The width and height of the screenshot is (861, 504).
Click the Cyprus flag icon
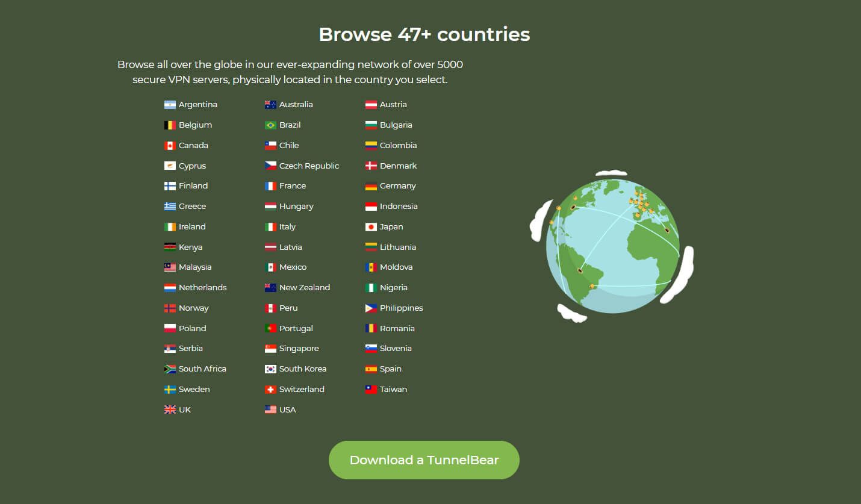(170, 166)
